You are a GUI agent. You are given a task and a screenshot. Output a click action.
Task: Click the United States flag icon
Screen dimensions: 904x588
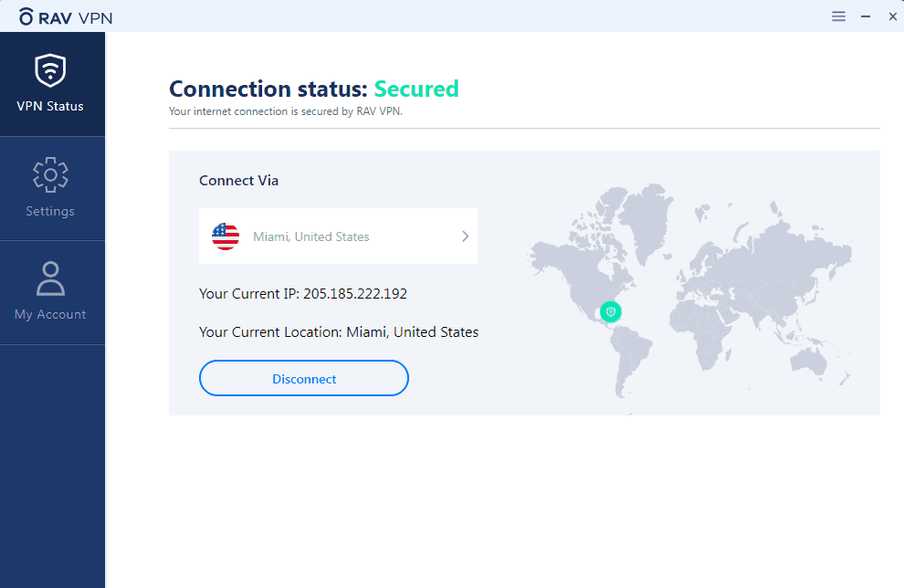tap(226, 236)
